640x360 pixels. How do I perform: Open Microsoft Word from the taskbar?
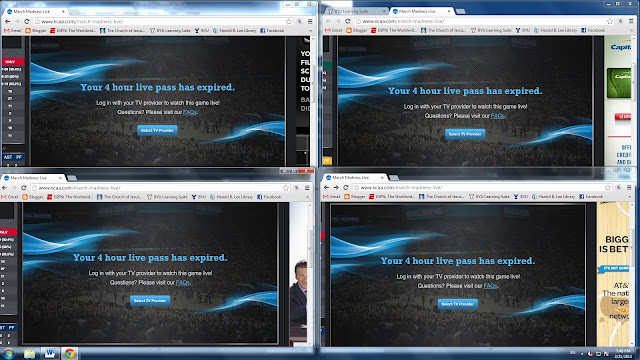click(50, 353)
